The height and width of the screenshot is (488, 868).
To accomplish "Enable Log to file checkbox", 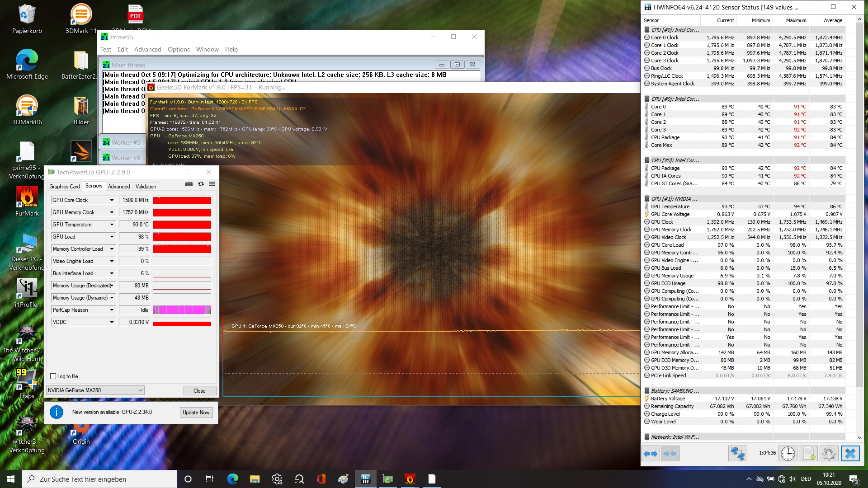I will [x=53, y=376].
